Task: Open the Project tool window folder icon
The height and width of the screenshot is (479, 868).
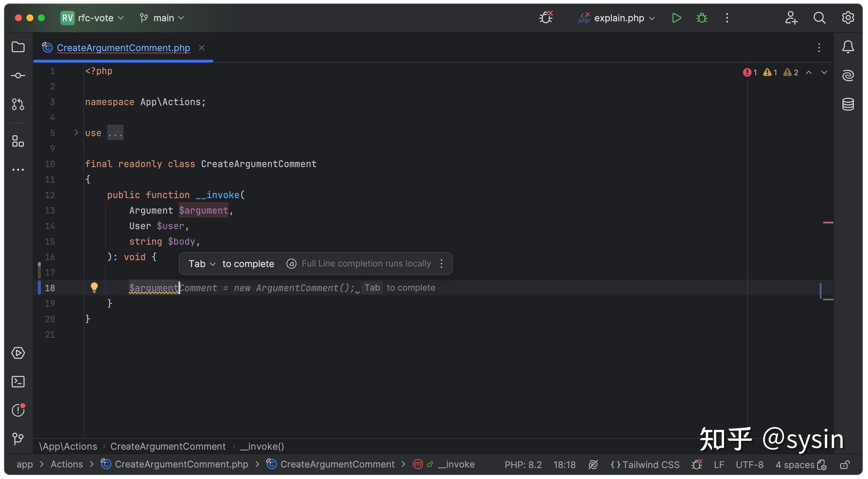Action: click(x=18, y=47)
